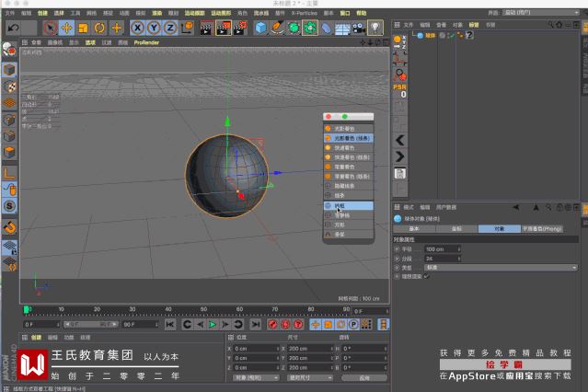Activate the Scale tool

point(83,28)
